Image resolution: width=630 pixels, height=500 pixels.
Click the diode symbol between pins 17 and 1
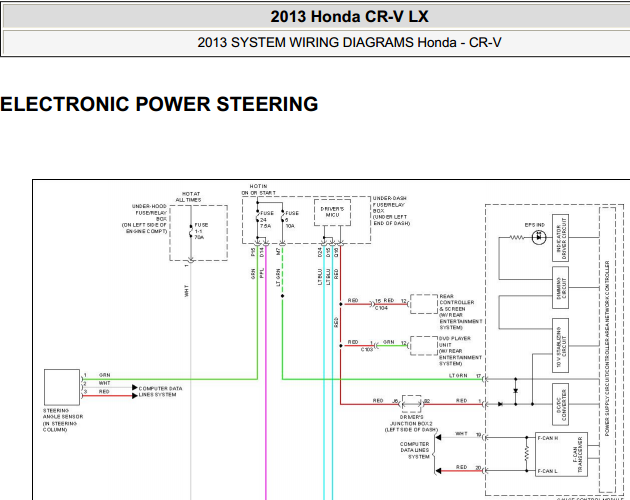pos(515,391)
